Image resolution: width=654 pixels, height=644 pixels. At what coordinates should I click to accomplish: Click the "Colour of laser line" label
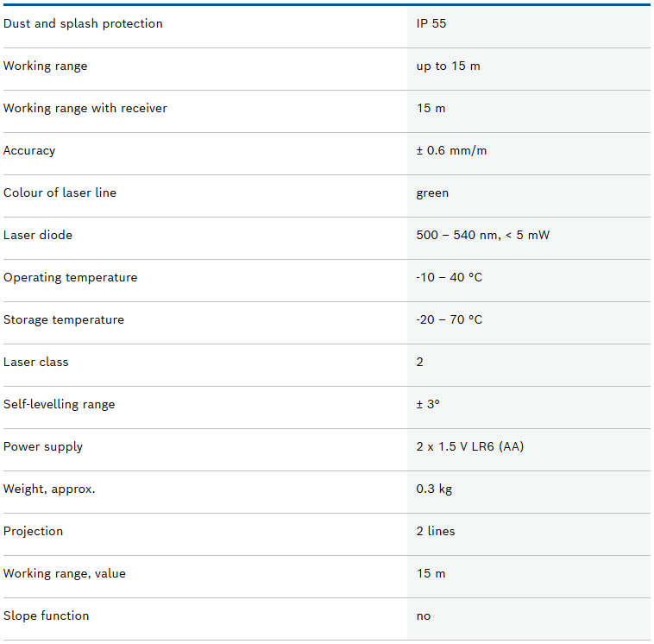(x=60, y=193)
